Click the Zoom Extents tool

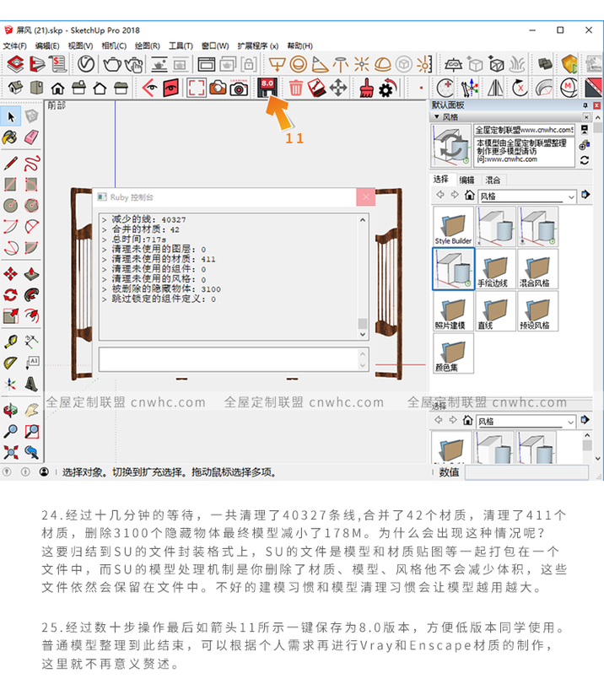coord(11,452)
